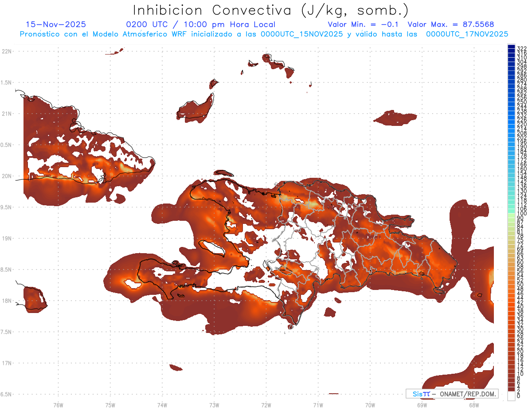Click the '21N' latitude label

click(x=6, y=114)
